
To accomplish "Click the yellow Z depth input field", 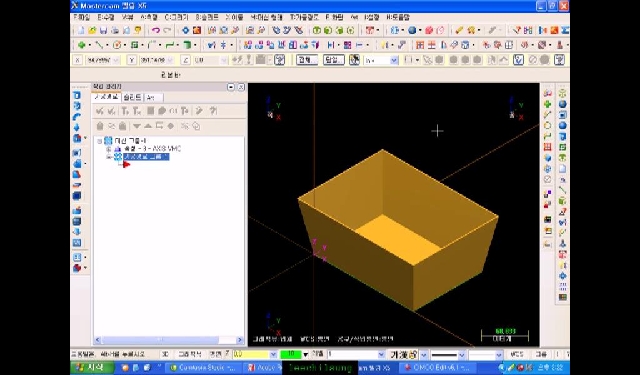I will 251,354.
